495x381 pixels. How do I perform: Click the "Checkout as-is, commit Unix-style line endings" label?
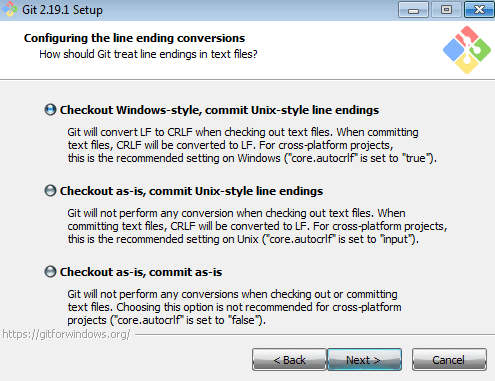[x=191, y=191]
